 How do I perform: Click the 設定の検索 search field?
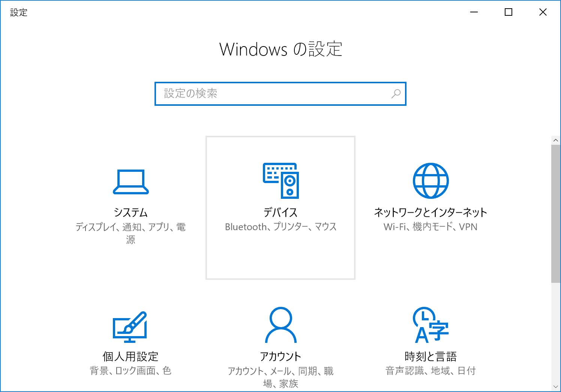280,94
